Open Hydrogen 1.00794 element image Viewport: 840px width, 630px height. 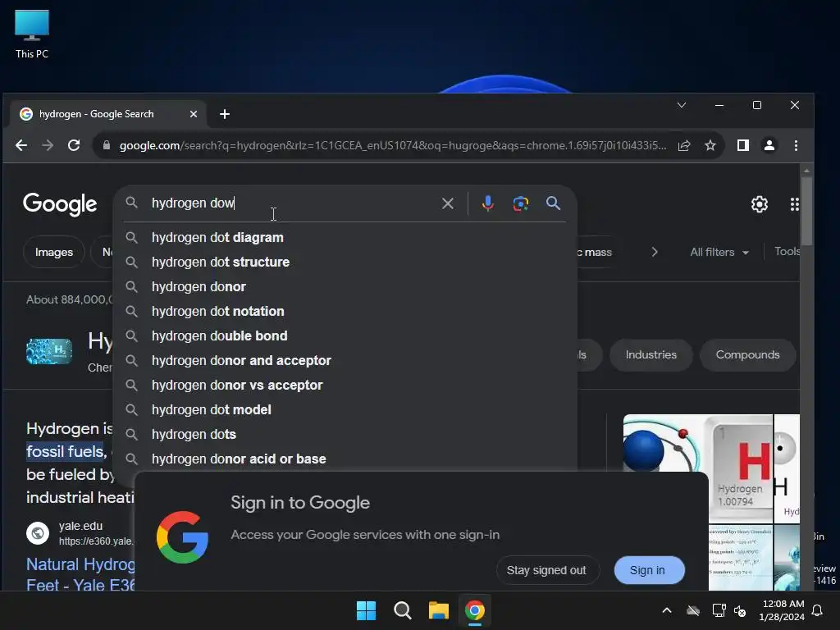pyautogui.click(x=741, y=468)
